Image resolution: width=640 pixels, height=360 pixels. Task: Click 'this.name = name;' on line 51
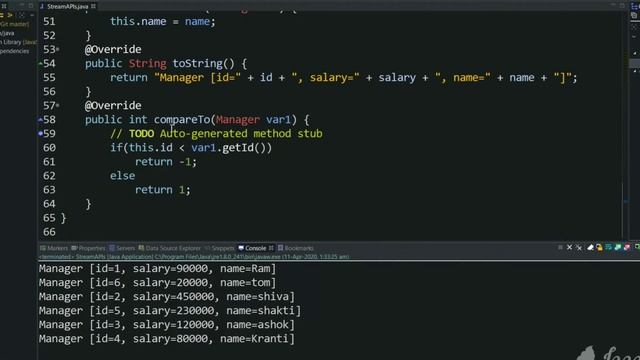pos(163,21)
